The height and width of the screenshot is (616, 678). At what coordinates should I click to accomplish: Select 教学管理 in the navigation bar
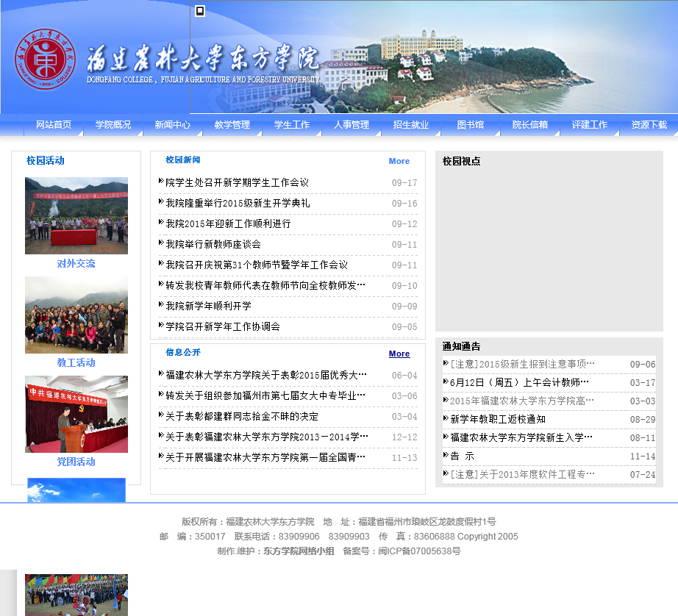click(x=232, y=125)
